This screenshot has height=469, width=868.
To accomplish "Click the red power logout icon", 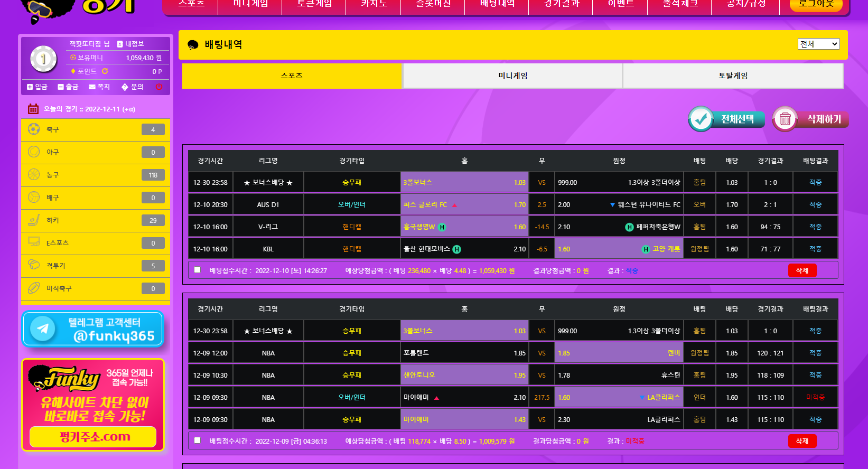I will [159, 87].
